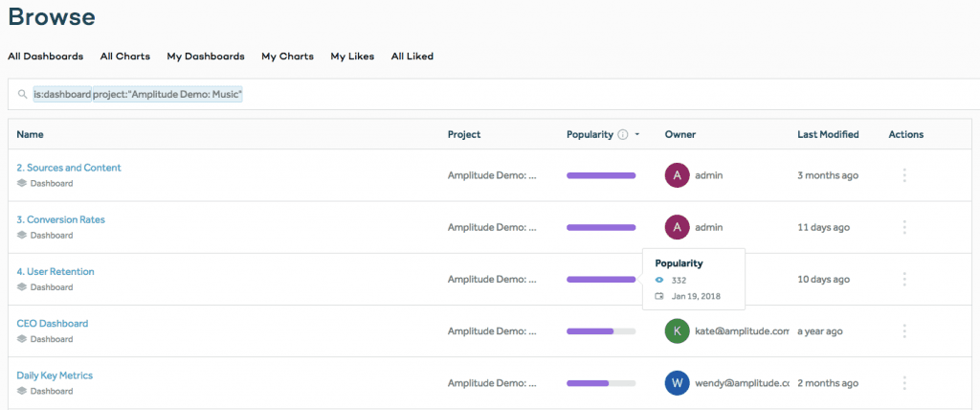Click Jan 19, 2018 date in tooltip
The width and height of the screenshot is (980, 410).
pos(697,297)
